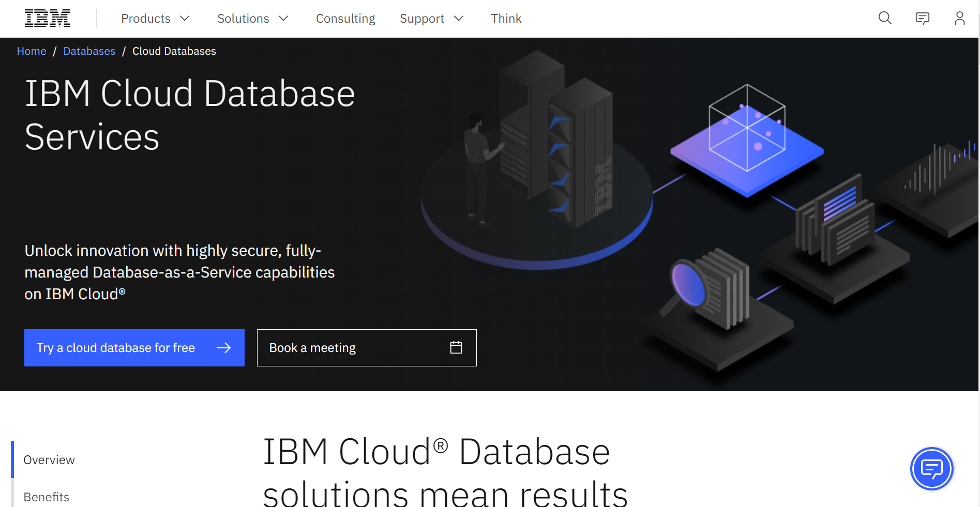Open the Support menu
The width and height of the screenshot is (980, 507).
[x=432, y=19]
